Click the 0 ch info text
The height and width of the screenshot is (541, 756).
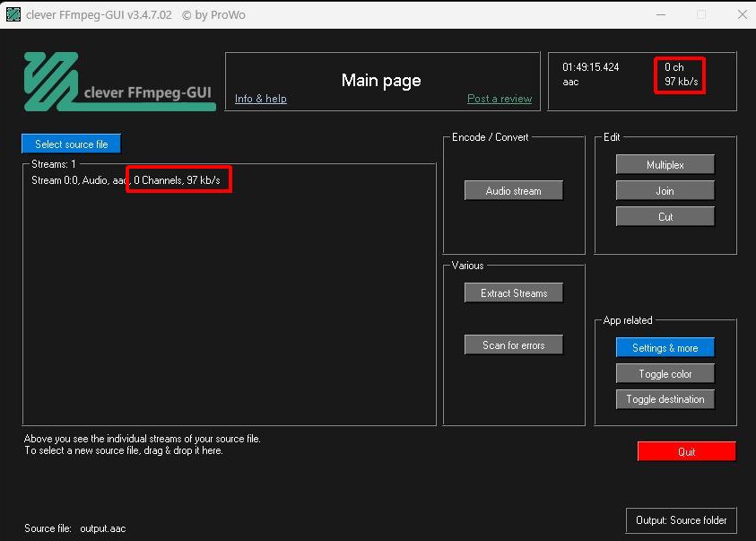tap(674, 67)
